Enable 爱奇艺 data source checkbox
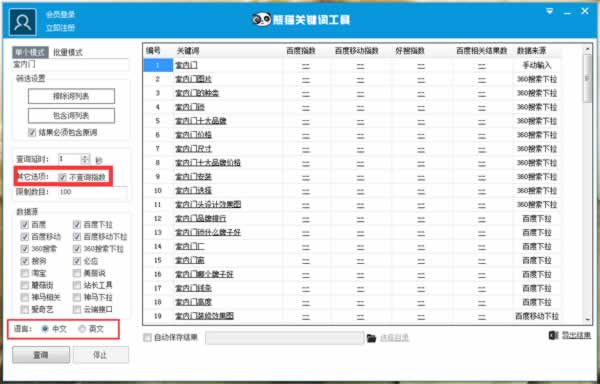The width and height of the screenshot is (600, 384). pyautogui.click(x=25, y=309)
